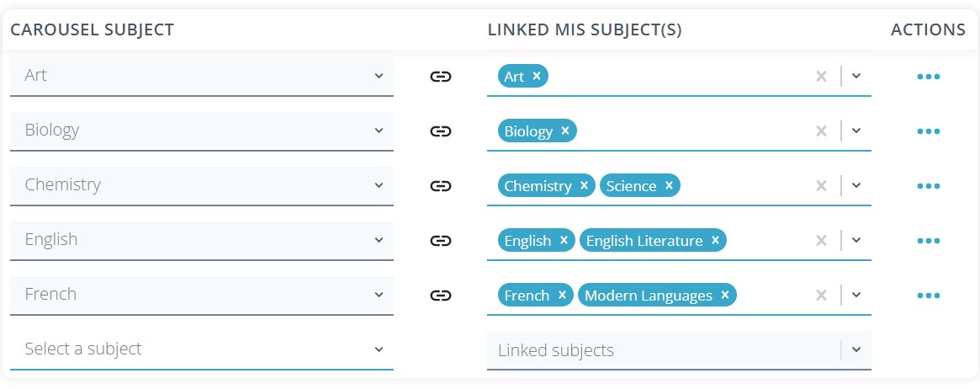Remove the Science tag from Chemistry
The image size is (980, 389).
[x=670, y=186]
